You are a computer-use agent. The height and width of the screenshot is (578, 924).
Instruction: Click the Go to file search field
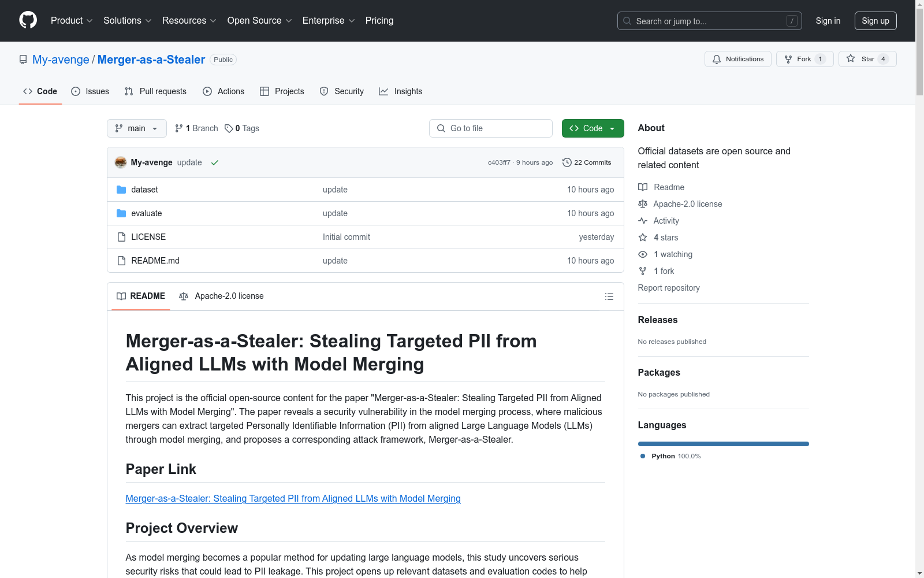tap(491, 128)
